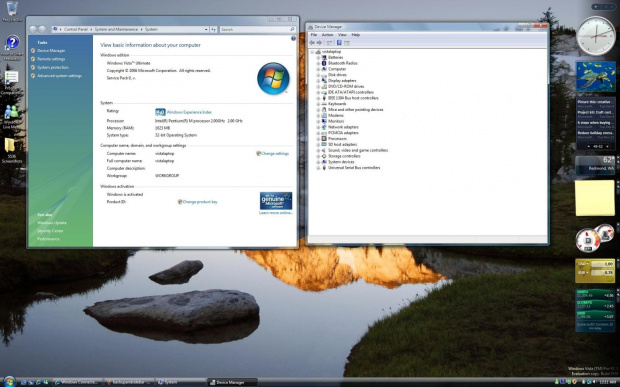The image size is (620, 387).
Task: Click the currency converter gadget
Action: [x=595, y=271]
